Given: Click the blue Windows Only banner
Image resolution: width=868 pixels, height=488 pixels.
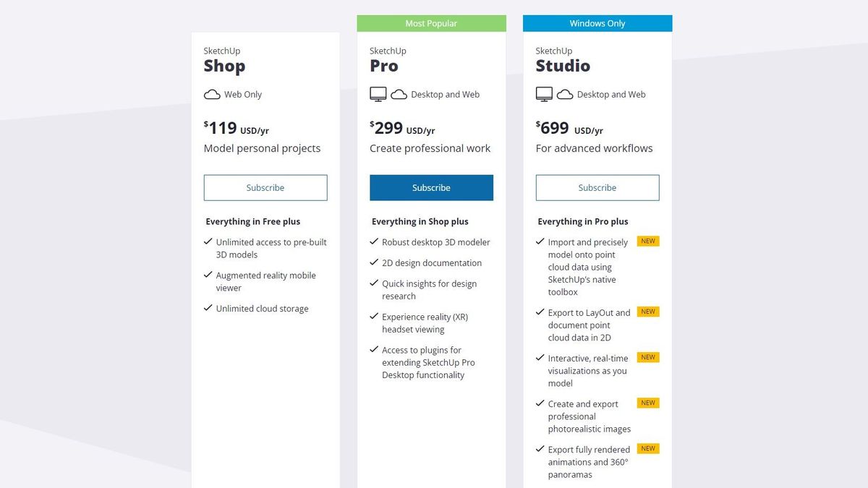Looking at the screenshot, I should click(x=597, y=24).
